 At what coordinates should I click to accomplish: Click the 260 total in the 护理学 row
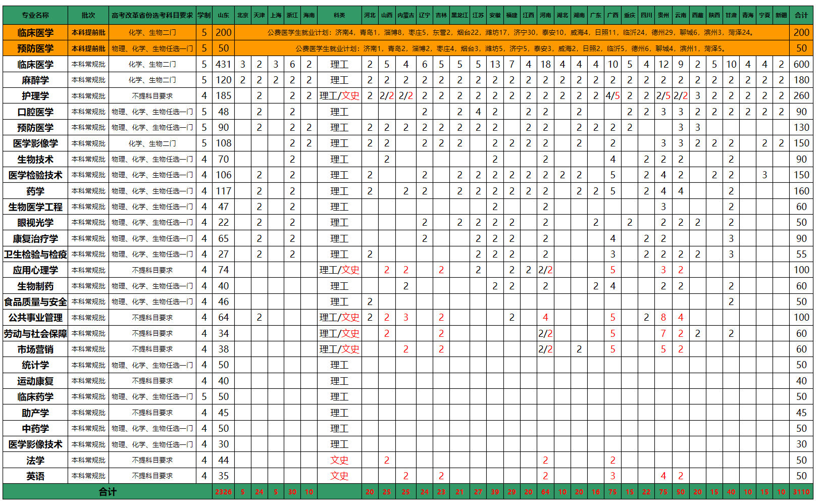(x=801, y=95)
